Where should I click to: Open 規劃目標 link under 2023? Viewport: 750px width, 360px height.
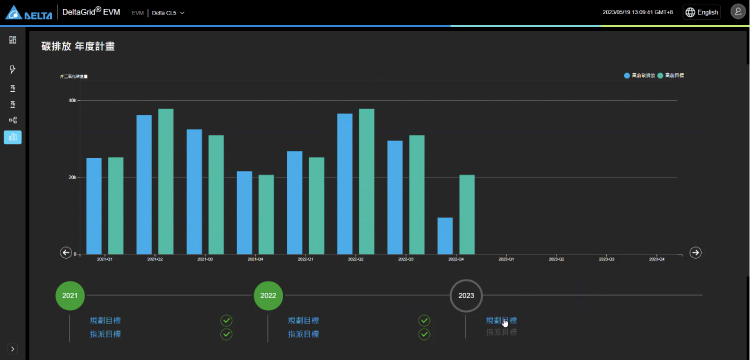(501, 320)
